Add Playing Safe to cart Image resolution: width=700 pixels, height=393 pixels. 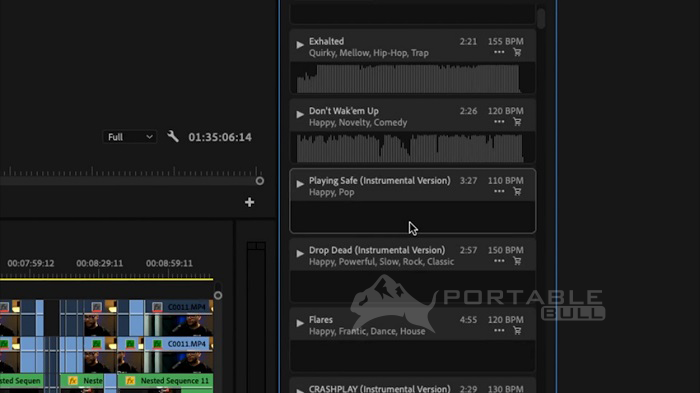pos(517,192)
